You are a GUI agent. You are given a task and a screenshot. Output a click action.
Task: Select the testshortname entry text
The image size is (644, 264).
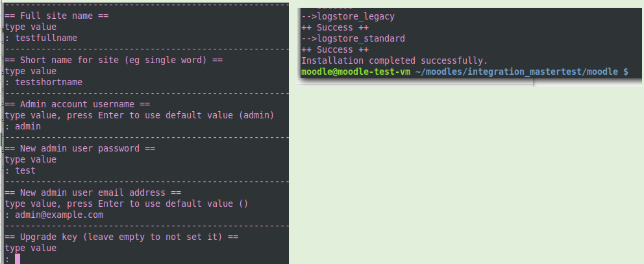pyautogui.click(x=49, y=82)
